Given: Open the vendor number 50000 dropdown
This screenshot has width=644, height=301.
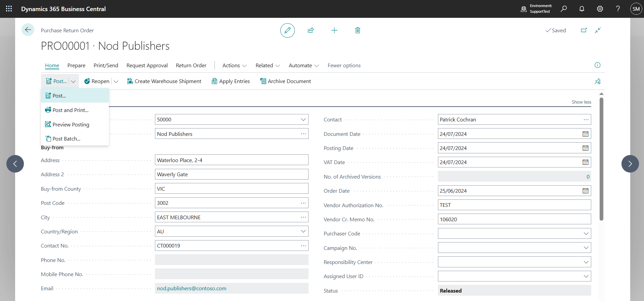Looking at the screenshot, I should 303,119.
